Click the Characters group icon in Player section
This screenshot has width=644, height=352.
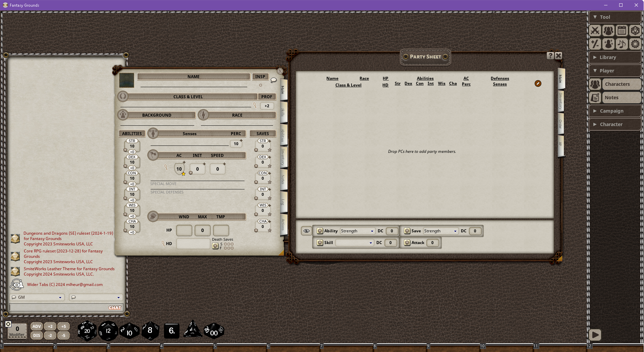(x=595, y=84)
